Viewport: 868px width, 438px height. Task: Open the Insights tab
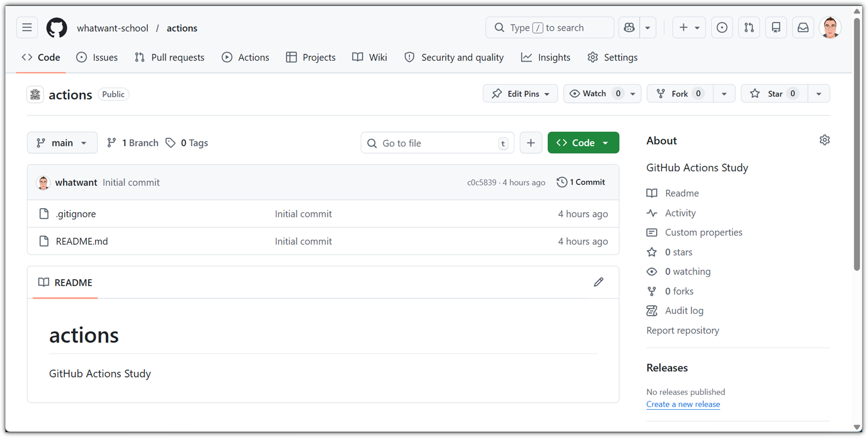tap(546, 57)
